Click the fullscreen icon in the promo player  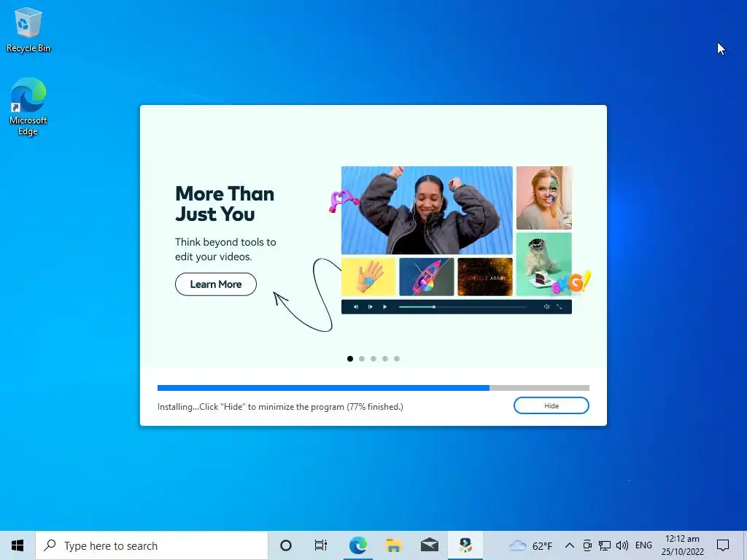560,307
